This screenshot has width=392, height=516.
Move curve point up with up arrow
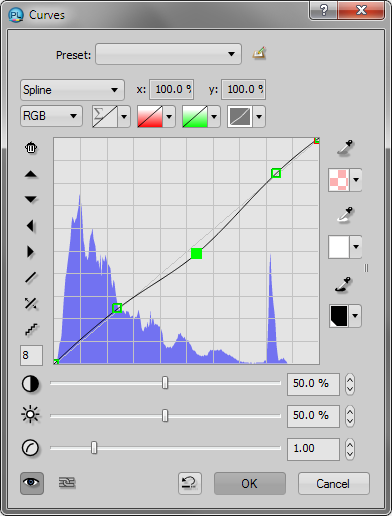pos(31,174)
